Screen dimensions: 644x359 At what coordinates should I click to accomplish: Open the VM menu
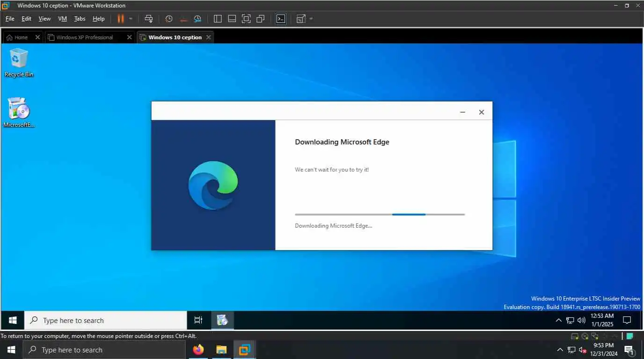click(62, 19)
